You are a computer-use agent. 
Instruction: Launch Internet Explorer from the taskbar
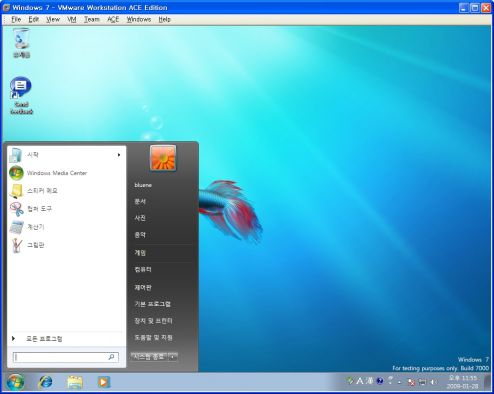[45, 382]
